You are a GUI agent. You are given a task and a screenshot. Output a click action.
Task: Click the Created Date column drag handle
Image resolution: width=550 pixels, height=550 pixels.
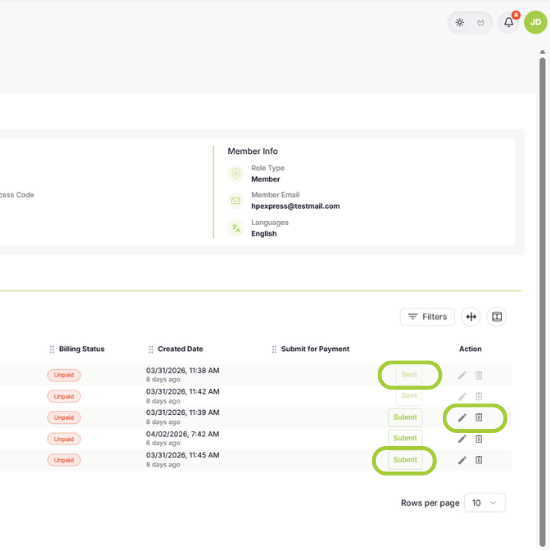(x=151, y=349)
